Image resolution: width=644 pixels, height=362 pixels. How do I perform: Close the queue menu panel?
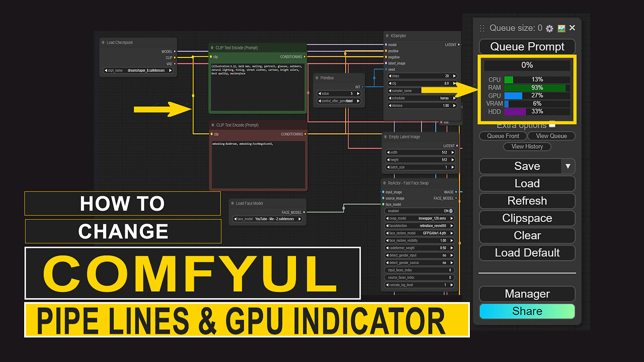(572, 28)
